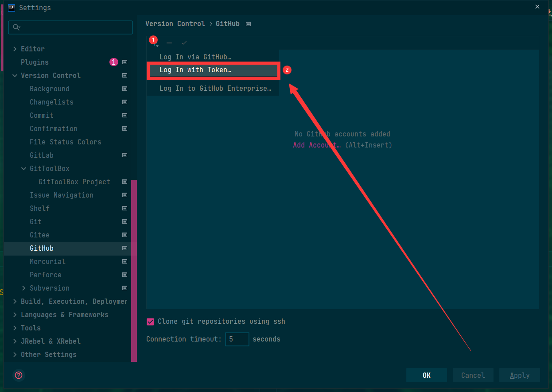
Task: Click the project icon beside Background
Action: (x=125, y=89)
